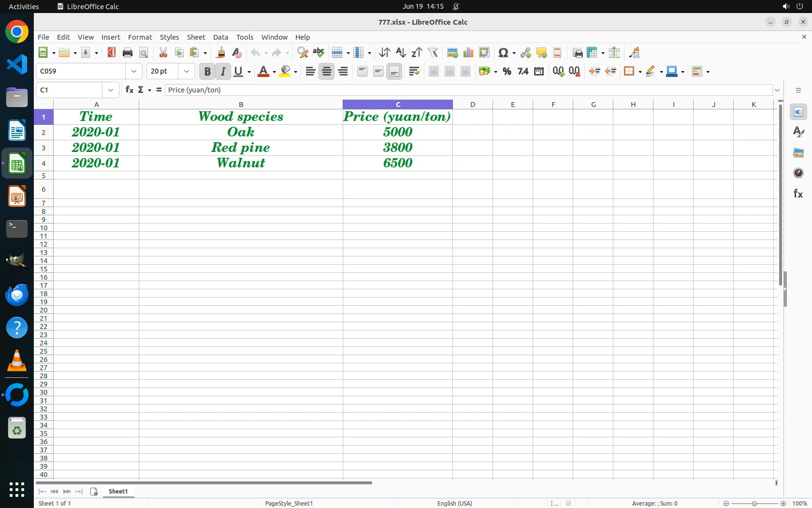Click the Export as PDF icon

click(x=112, y=53)
